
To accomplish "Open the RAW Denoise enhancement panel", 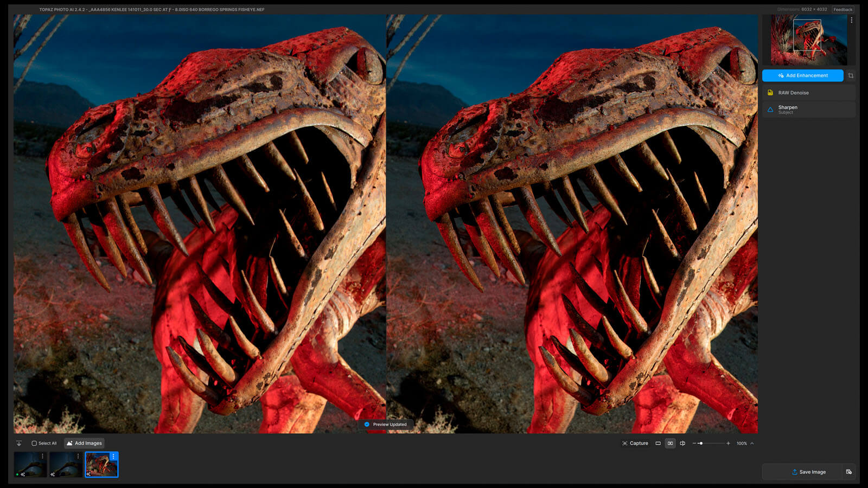I will (x=808, y=93).
